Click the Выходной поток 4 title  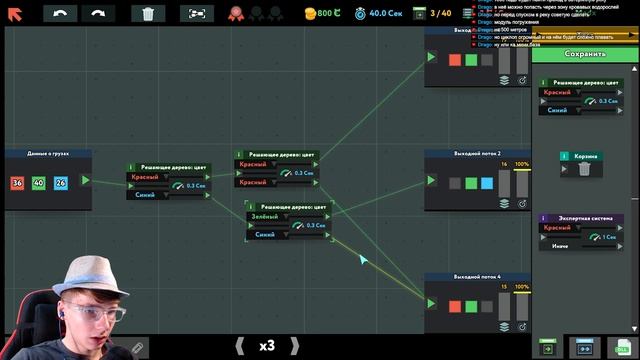477,277
